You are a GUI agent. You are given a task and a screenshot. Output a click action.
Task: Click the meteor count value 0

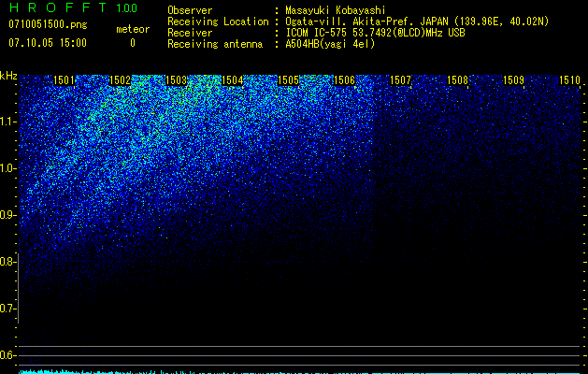pyautogui.click(x=133, y=43)
